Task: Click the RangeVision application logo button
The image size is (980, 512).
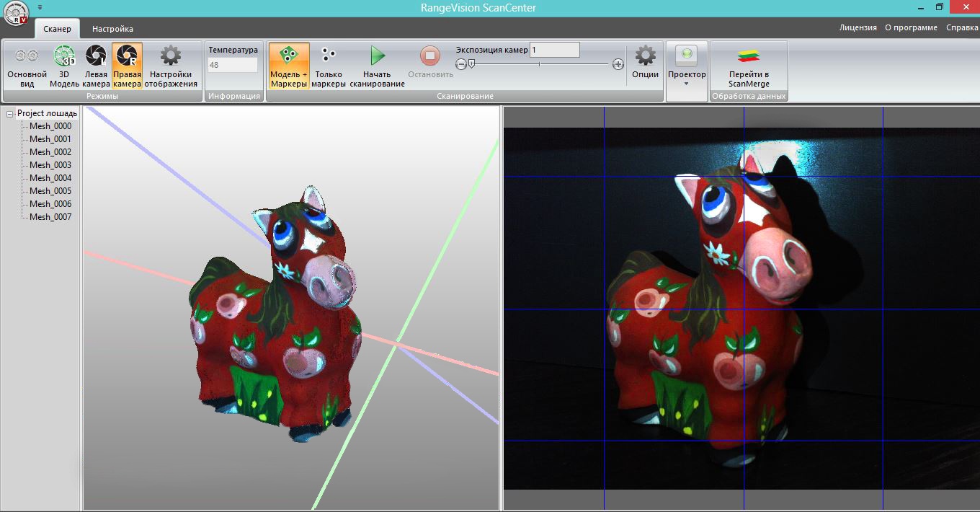Action: point(15,13)
